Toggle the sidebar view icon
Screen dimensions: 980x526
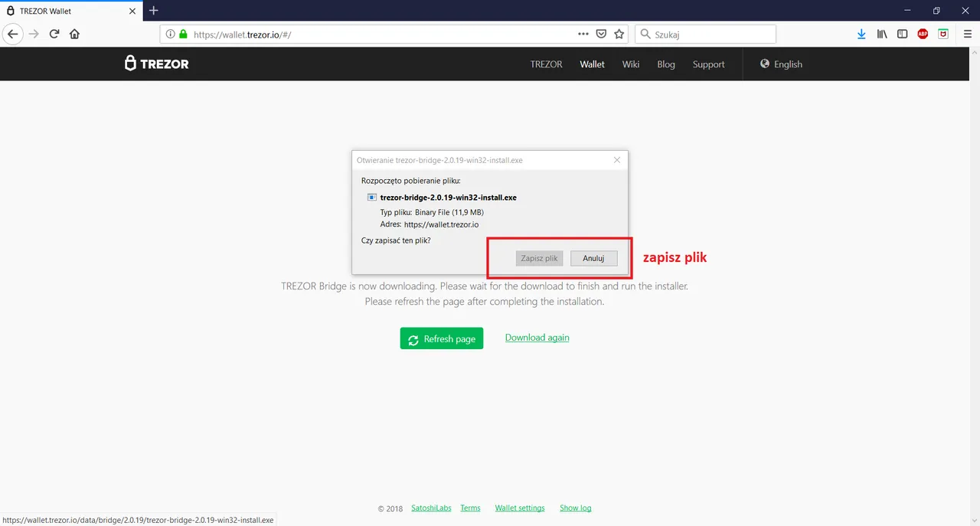pos(903,34)
